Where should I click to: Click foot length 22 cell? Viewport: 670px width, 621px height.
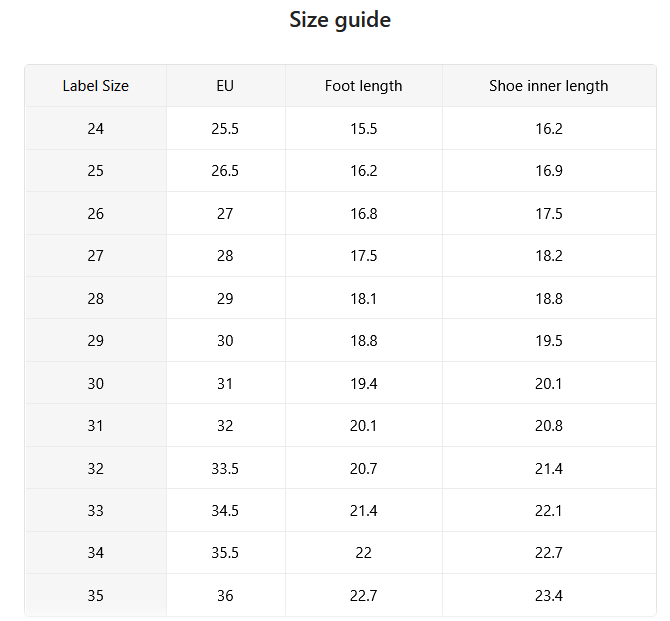[363, 553]
